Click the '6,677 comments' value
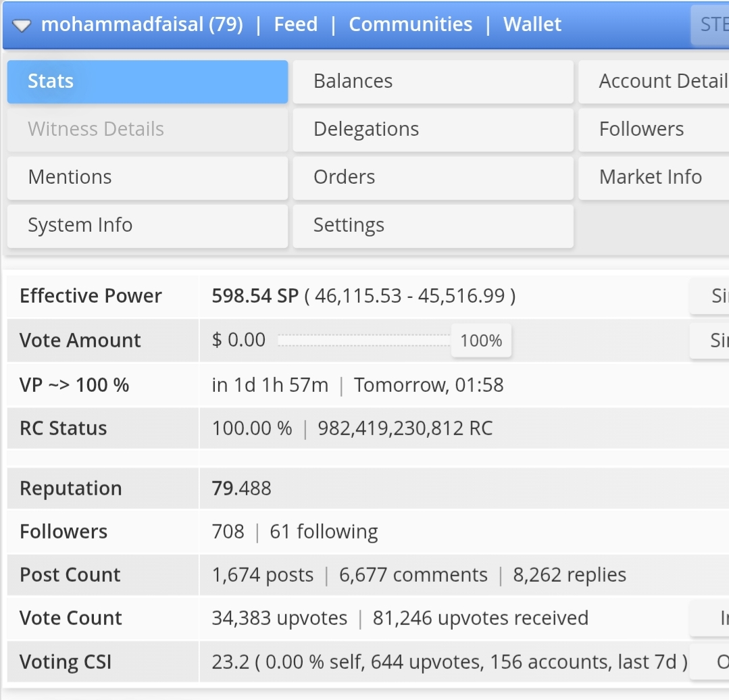 coord(413,576)
